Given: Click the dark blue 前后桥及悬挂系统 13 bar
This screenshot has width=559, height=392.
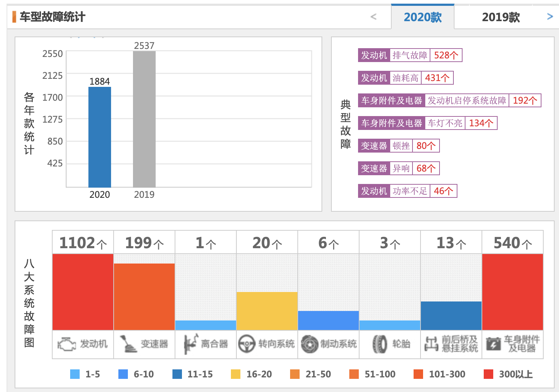Looking at the screenshot, I should pyautogui.click(x=451, y=316).
